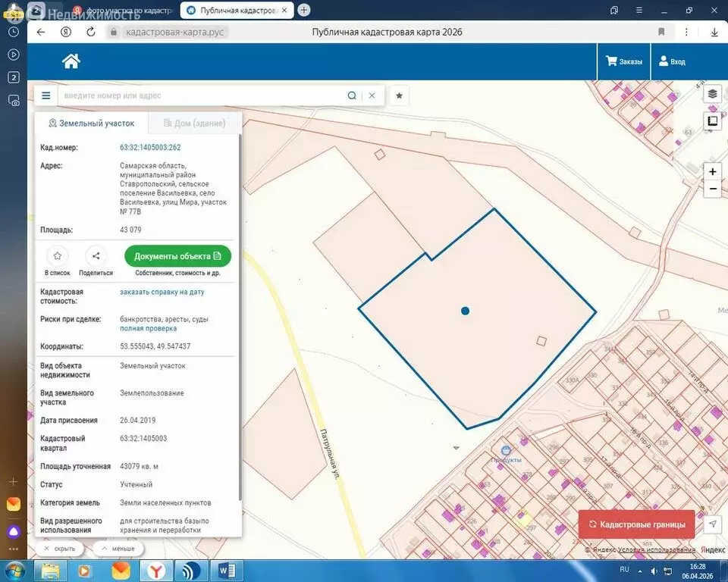Toggle Кадастровые границы overlay
Image resolution: width=728 pixels, height=582 pixels.
point(636,524)
